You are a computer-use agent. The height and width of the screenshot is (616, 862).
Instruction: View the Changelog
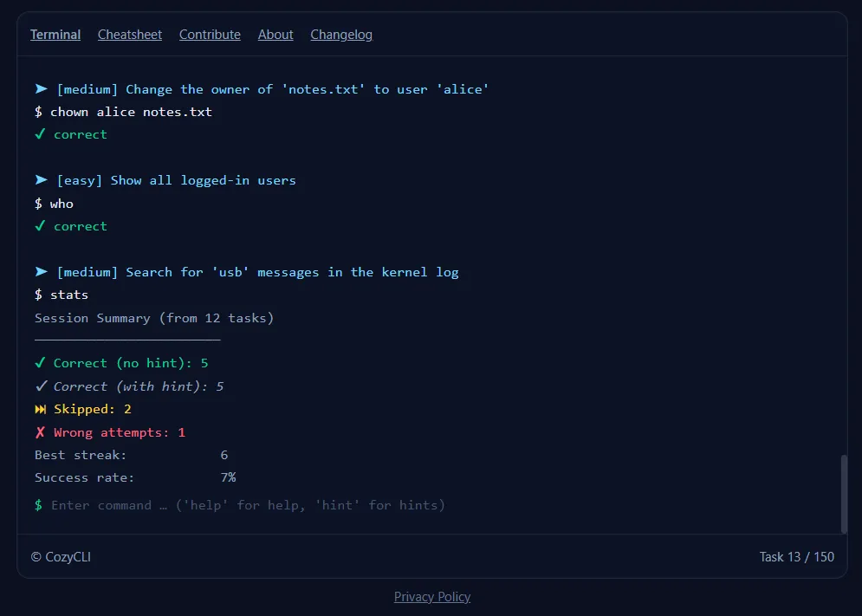[x=341, y=35]
